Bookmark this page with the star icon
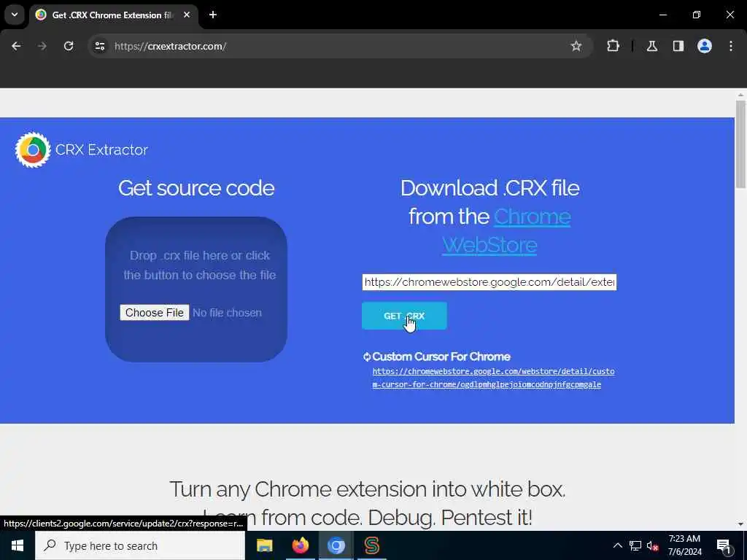The width and height of the screenshot is (747, 560). (576, 46)
